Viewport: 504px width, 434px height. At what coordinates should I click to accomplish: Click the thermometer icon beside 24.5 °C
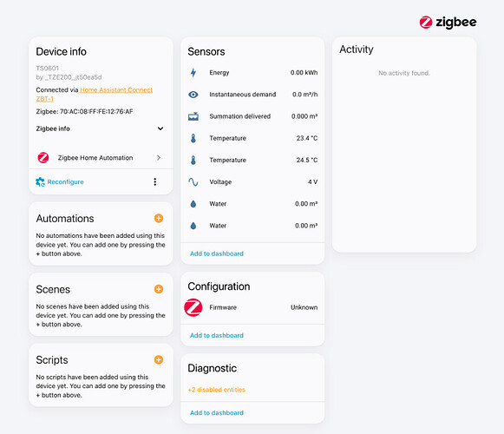click(193, 161)
